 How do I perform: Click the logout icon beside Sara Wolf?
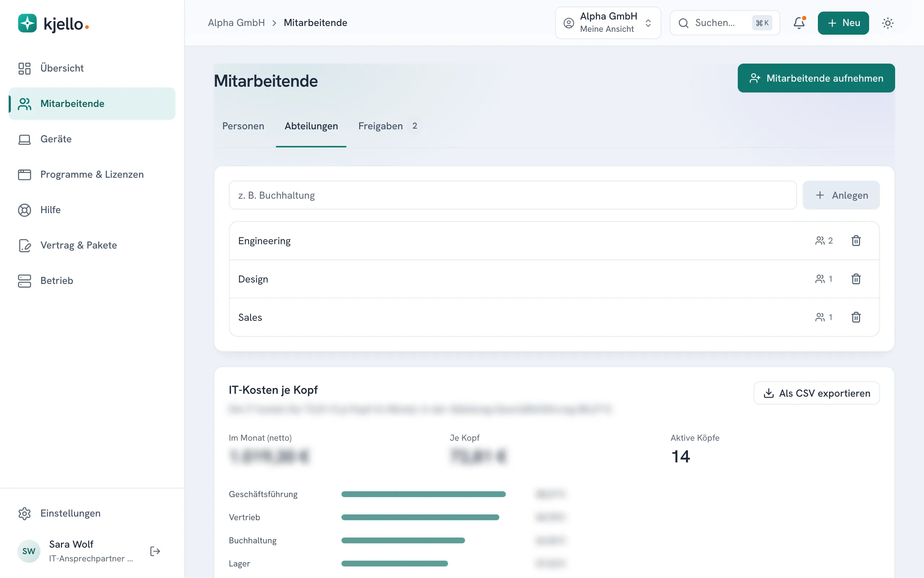pos(155,551)
